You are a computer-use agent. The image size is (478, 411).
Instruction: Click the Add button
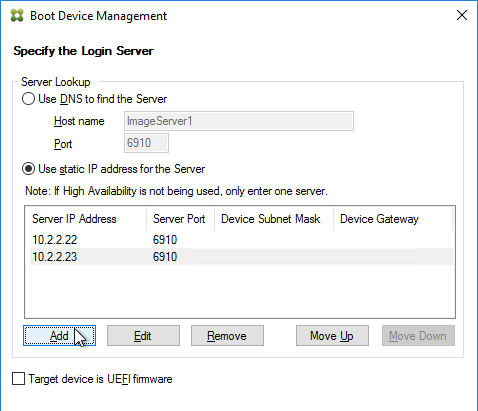[x=59, y=336]
